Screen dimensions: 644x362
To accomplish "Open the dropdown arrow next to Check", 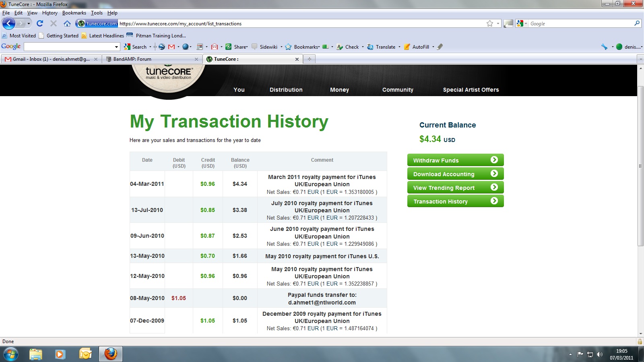I will tap(363, 47).
